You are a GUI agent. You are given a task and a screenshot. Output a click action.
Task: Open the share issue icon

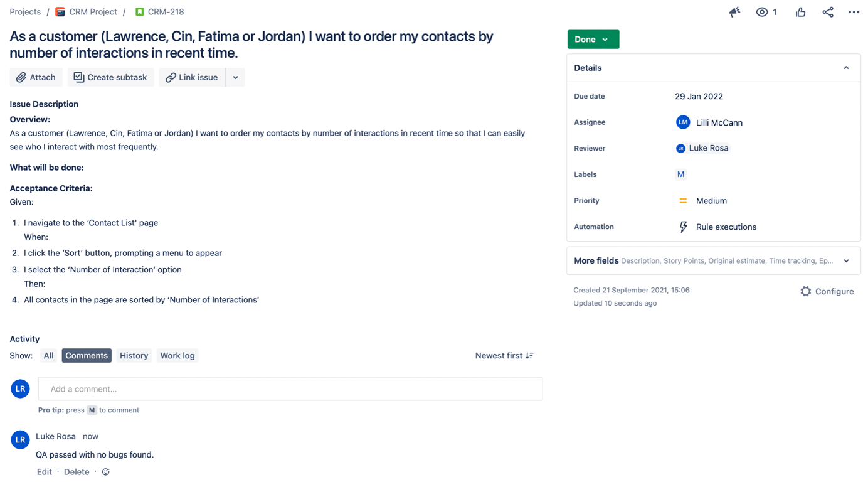pyautogui.click(x=828, y=12)
